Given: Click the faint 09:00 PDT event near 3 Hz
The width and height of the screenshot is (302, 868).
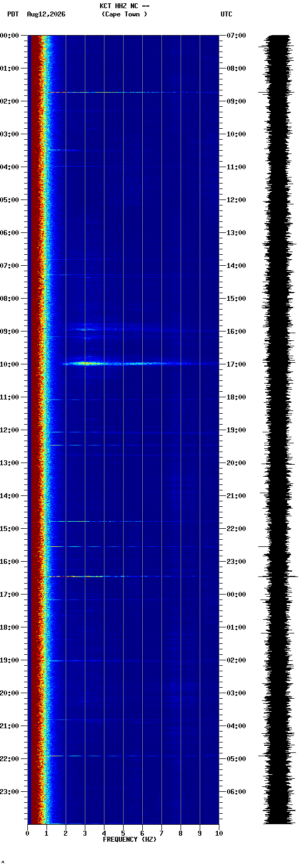Looking at the screenshot, I should pos(85,329).
